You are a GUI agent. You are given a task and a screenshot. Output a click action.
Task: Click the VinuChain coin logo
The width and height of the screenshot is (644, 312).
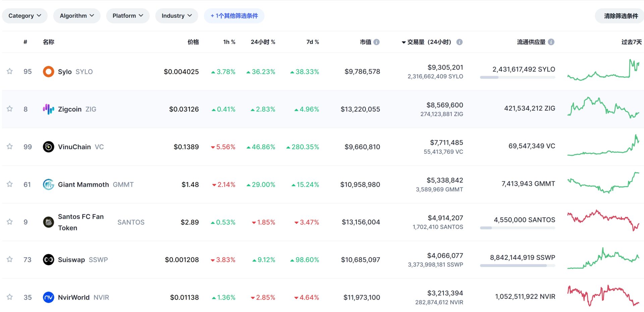click(x=48, y=147)
